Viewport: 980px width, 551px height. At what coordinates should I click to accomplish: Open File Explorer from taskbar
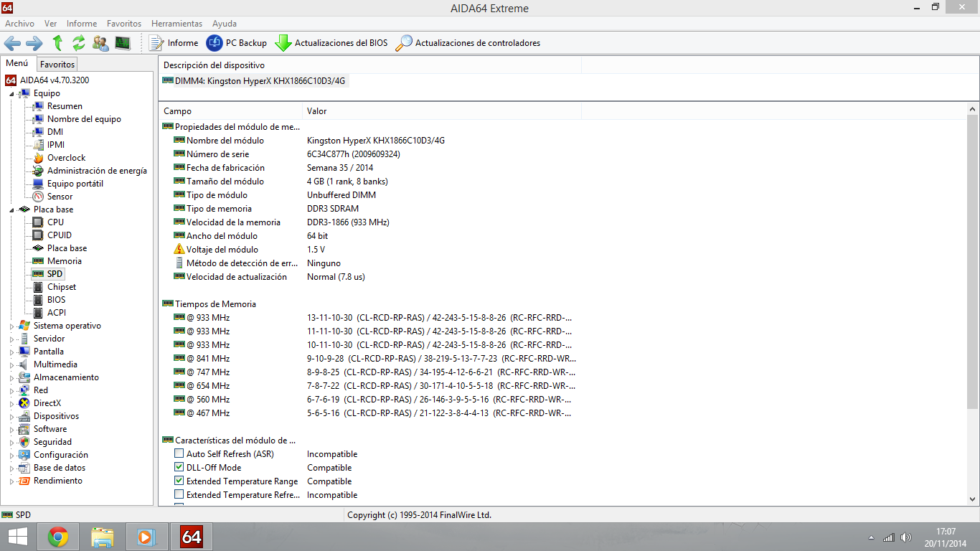pos(103,537)
